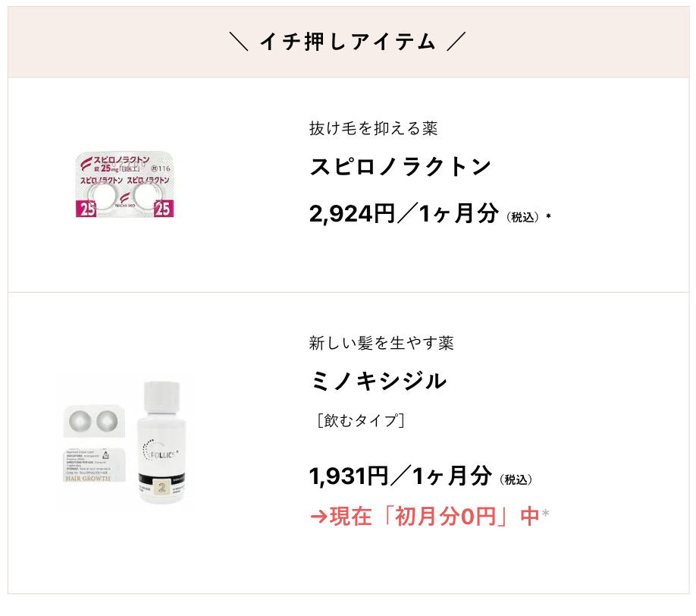Click the ［飲むタイプ］ type label
Image resolution: width=696 pixels, height=616 pixels.
click(x=357, y=420)
